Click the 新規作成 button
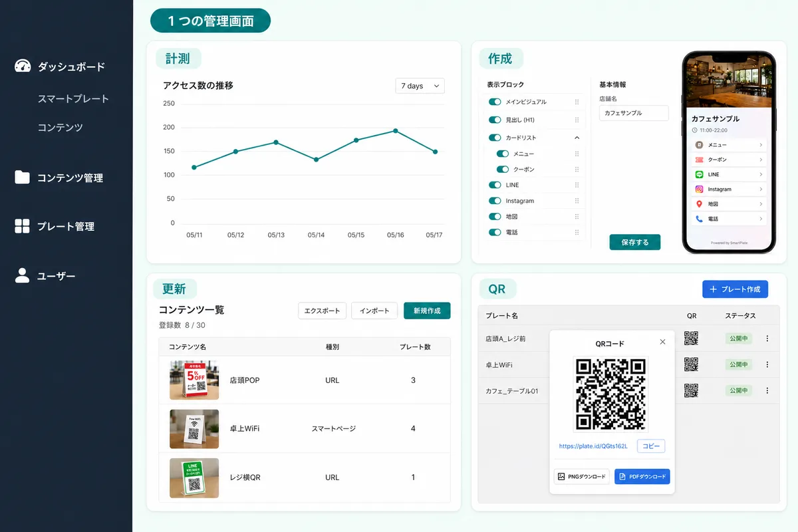798x532 pixels. click(x=427, y=311)
